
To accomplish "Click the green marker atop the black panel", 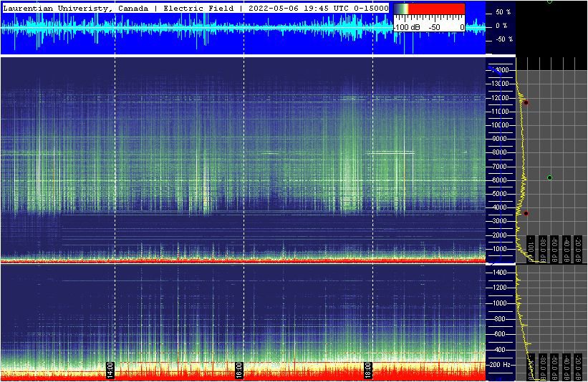I will (x=549, y=1).
